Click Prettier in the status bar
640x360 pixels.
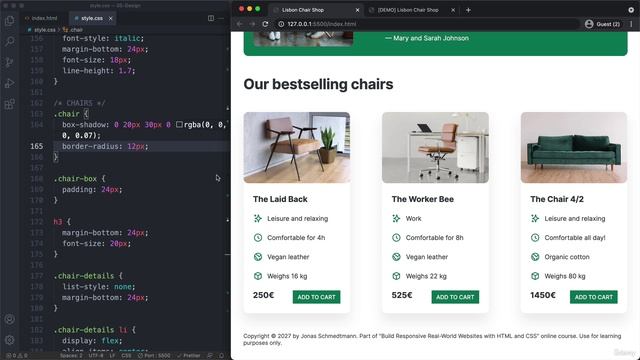coord(189,356)
